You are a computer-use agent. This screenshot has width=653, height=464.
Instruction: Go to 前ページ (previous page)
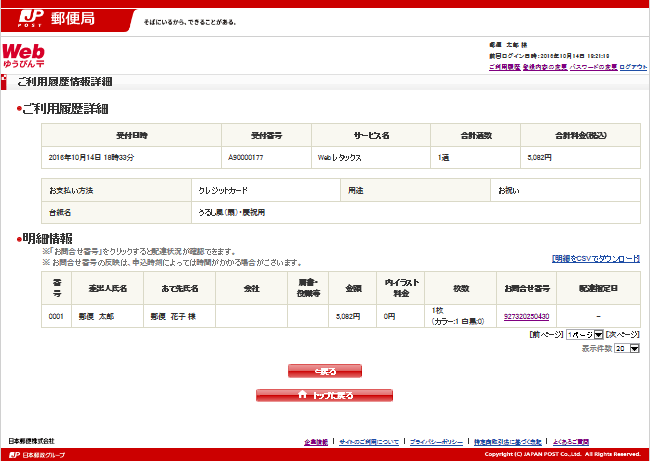click(x=544, y=334)
